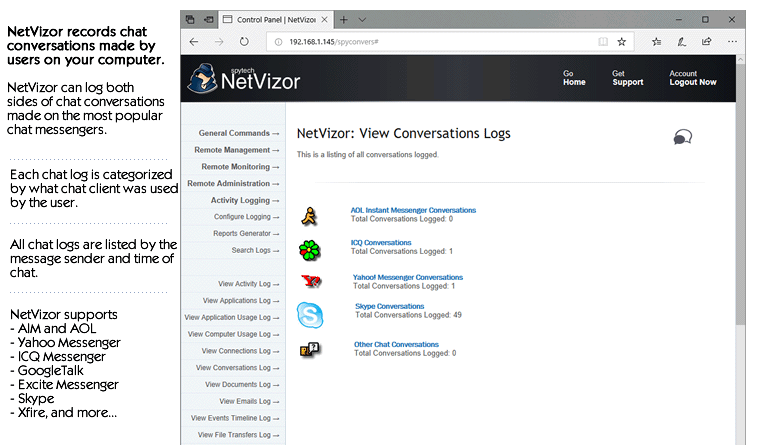Open the tab preview chevron
Viewport: 761px width, 445px height.
coord(362,19)
